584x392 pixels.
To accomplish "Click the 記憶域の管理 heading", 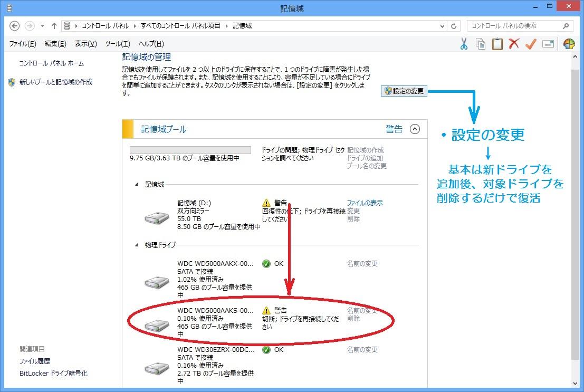I will (147, 57).
